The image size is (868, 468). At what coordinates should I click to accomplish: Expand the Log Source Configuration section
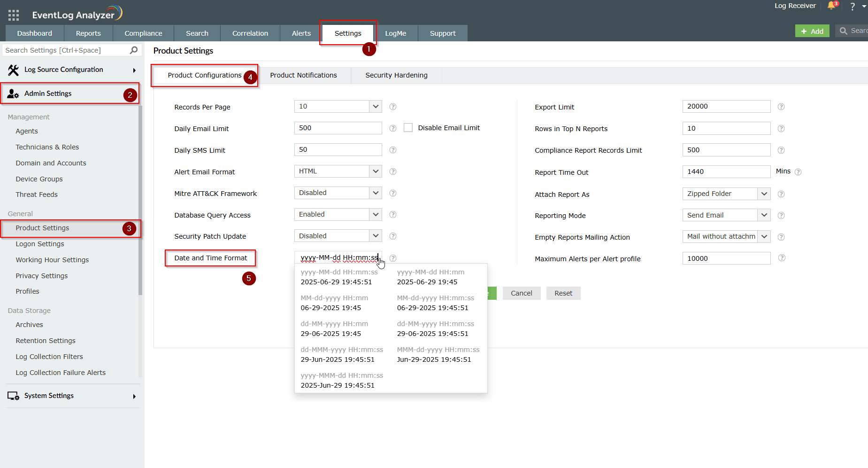(72, 70)
